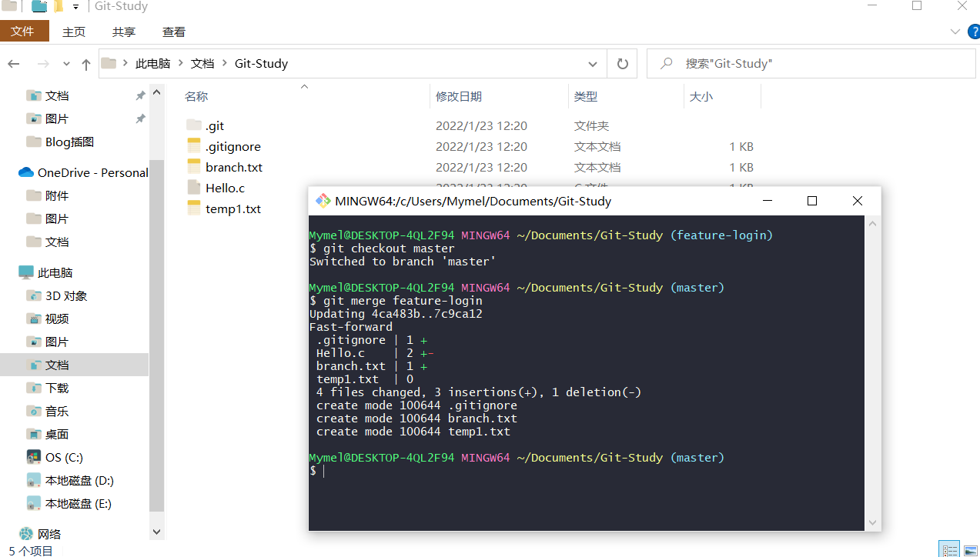Click pin icon next to 图片 quick access
Viewport: 980px width, 557px height.
140,118
